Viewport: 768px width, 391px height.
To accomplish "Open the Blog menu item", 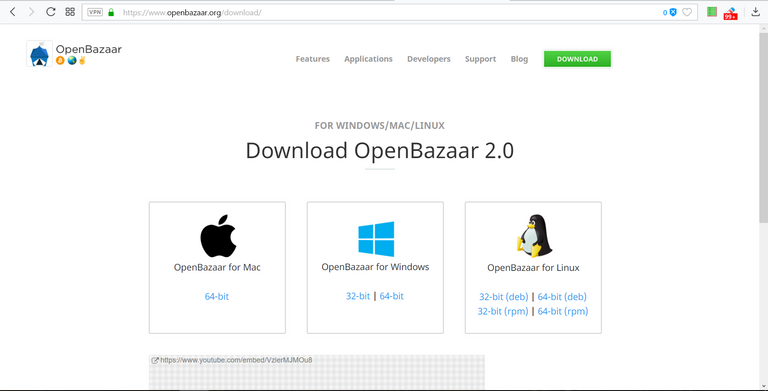I will point(519,59).
